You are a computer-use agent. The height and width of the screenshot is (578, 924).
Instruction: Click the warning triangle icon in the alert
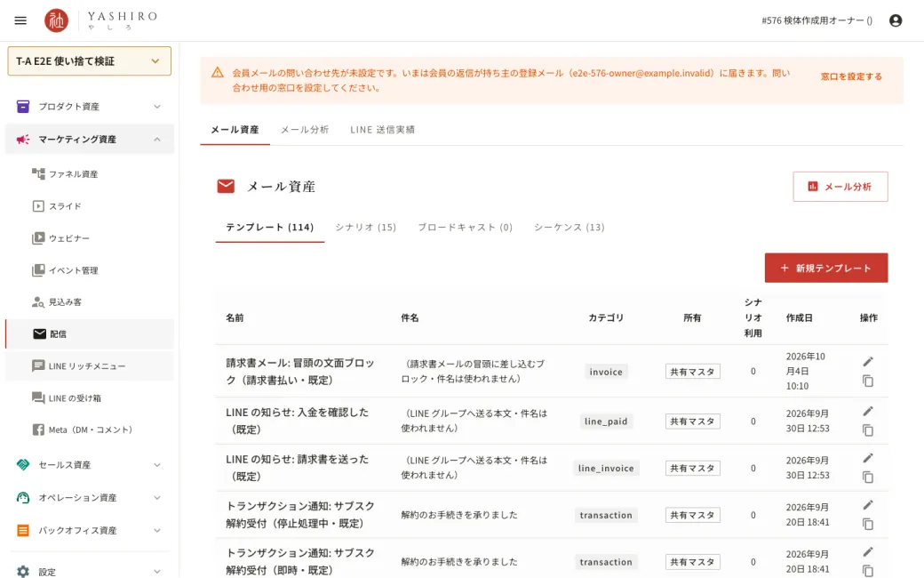[218, 73]
